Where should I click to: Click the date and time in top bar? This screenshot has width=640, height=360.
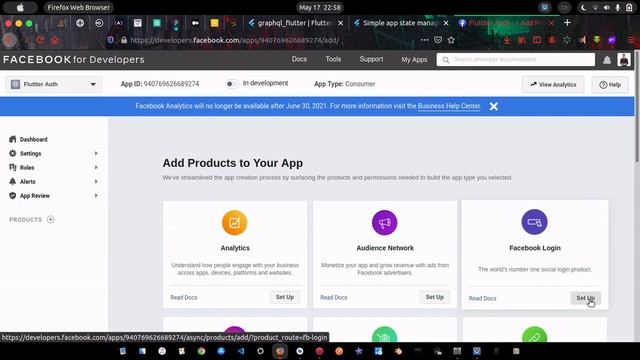[320, 7]
